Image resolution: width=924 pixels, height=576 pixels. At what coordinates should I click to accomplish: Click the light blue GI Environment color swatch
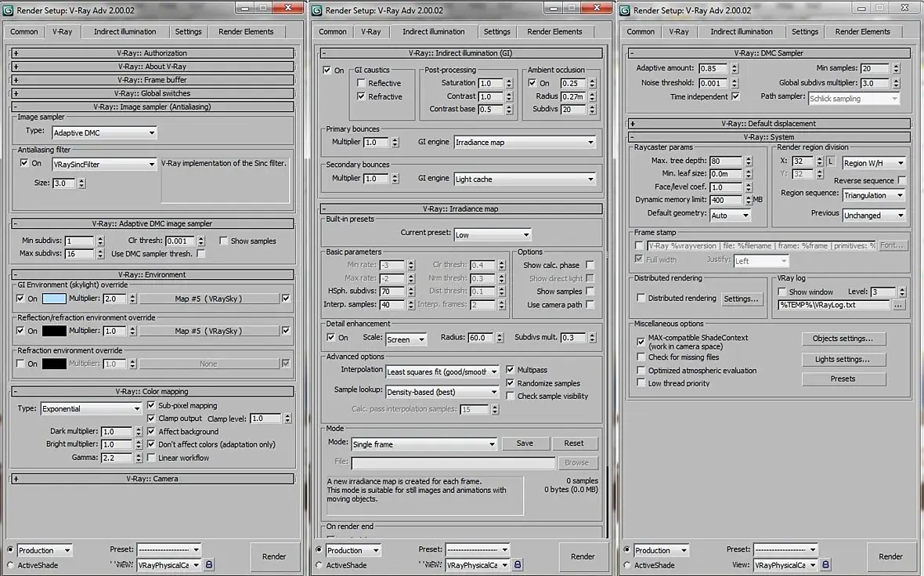pos(53,299)
